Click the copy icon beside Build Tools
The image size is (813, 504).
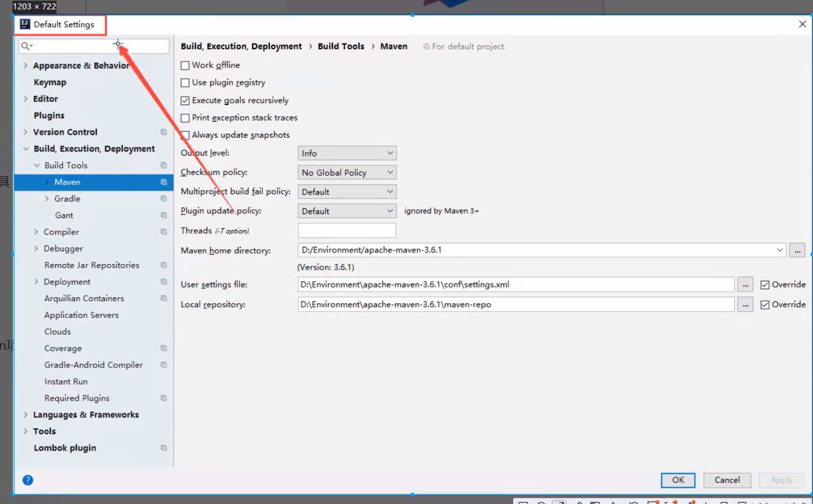pos(164,165)
